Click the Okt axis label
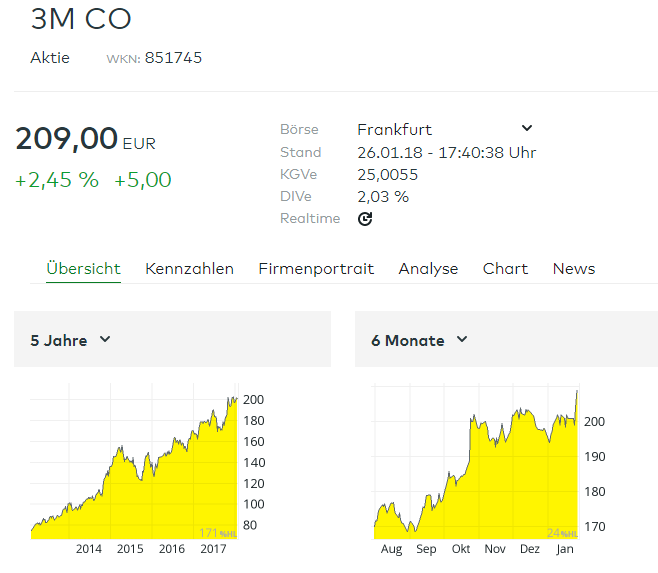The height and width of the screenshot is (573, 658). click(x=461, y=549)
